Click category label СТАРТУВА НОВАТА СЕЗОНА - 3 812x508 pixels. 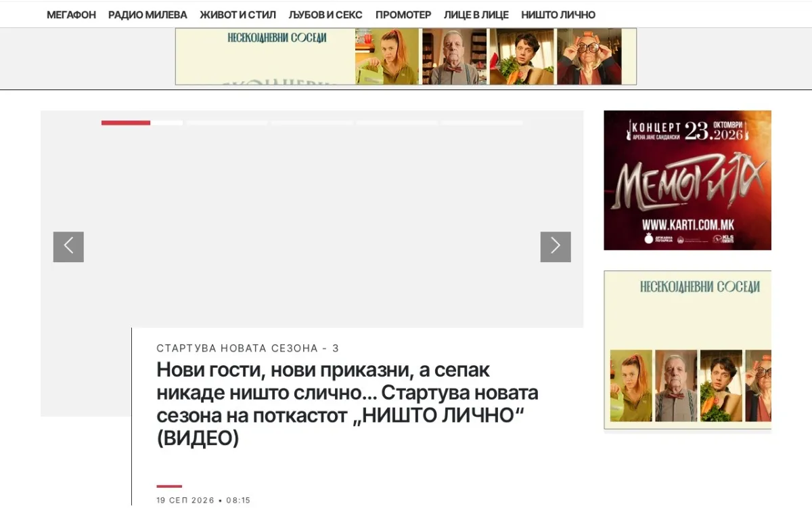(x=248, y=348)
